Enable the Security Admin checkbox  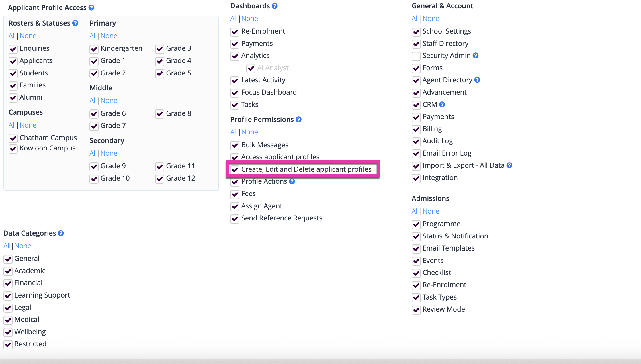(416, 56)
